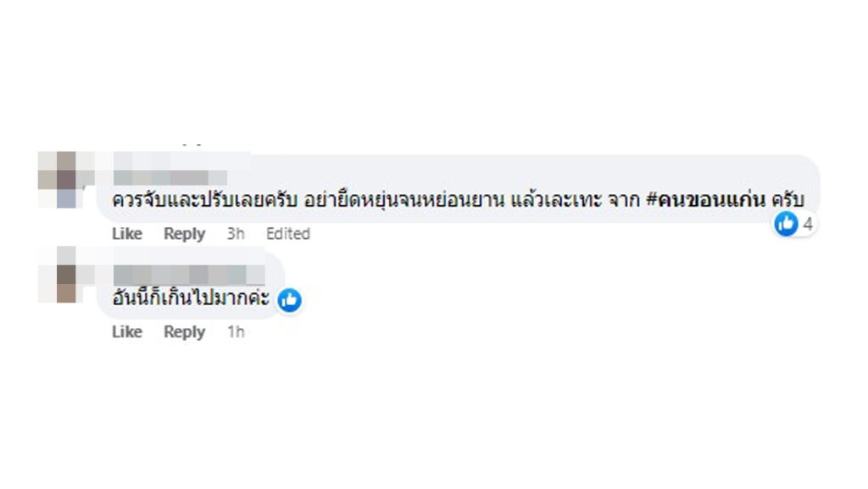The width and height of the screenshot is (868, 489).
Task: Click the phrase แล้วเละเทะ in first comment
Action: pyautogui.click(x=558, y=201)
